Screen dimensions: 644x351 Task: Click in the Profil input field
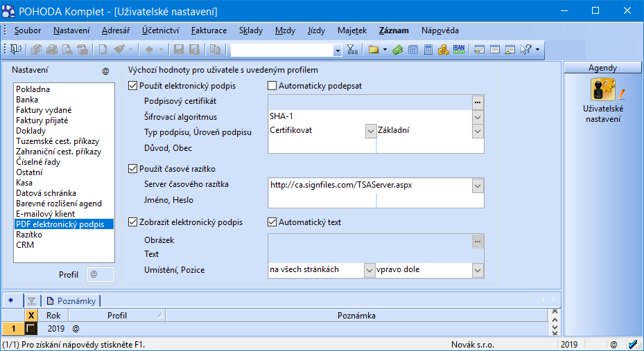click(101, 274)
